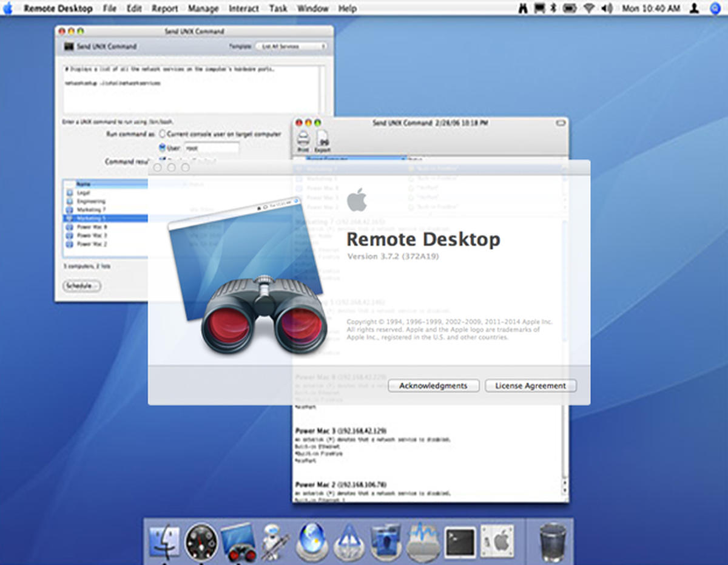Open the Schedule popup button

tap(82, 285)
